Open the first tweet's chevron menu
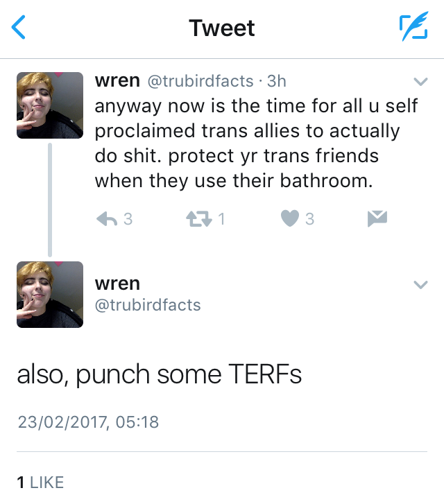Screen dimensions: 444x504 (x=420, y=80)
